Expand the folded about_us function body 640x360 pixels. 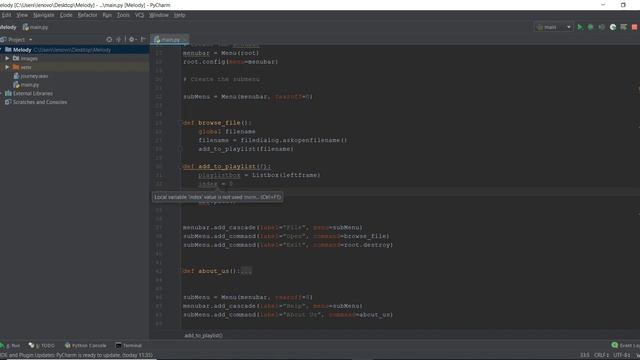(246, 271)
